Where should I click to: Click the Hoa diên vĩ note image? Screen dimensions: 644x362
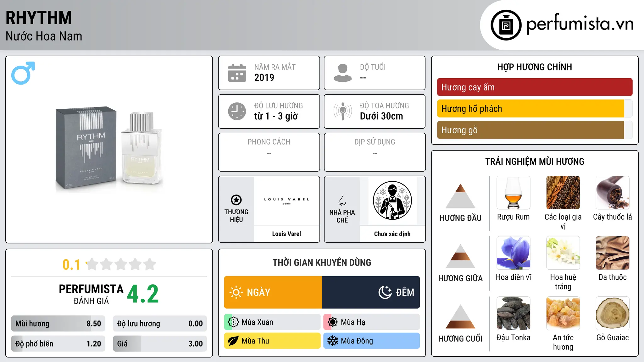(514, 253)
